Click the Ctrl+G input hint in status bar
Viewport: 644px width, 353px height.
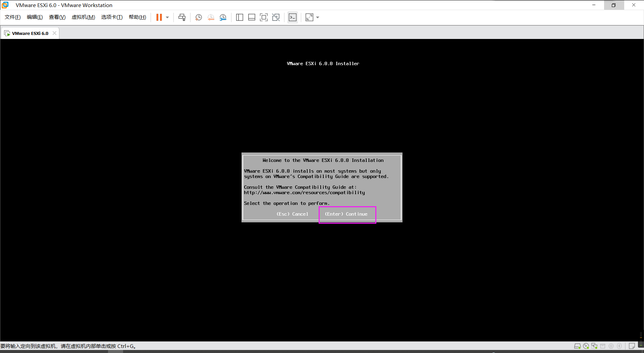(68, 346)
